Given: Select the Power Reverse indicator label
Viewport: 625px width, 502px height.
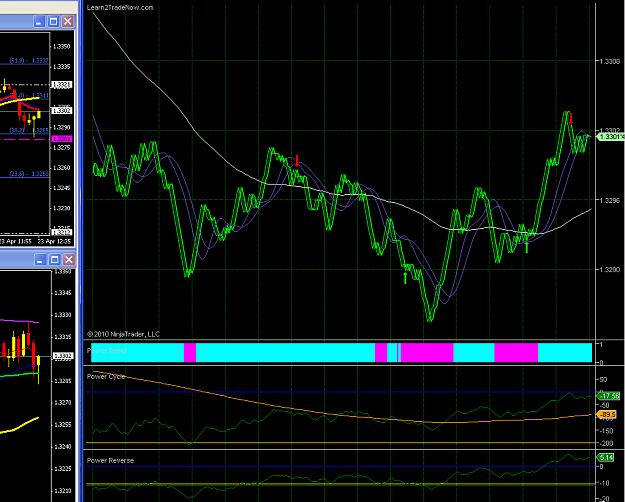Looking at the screenshot, I should click(x=110, y=461).
